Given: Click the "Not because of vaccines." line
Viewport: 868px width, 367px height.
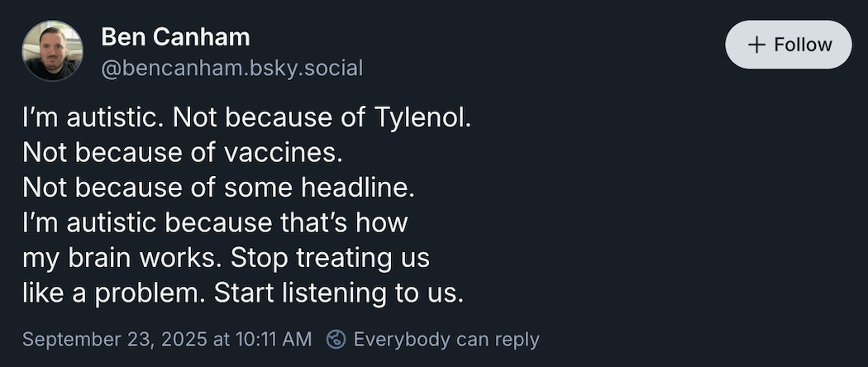Looking at the screenshot, I should tap(182, 152).
